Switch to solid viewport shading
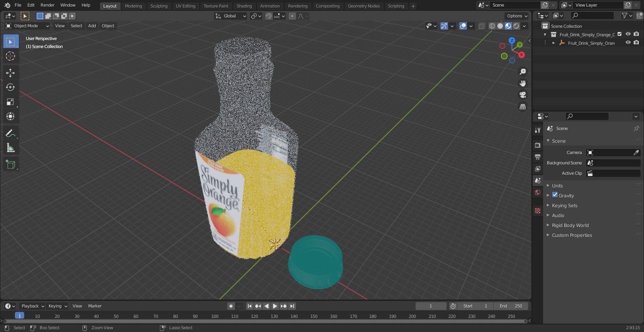This screenshot has height=332, width=644. coord(500,26)
